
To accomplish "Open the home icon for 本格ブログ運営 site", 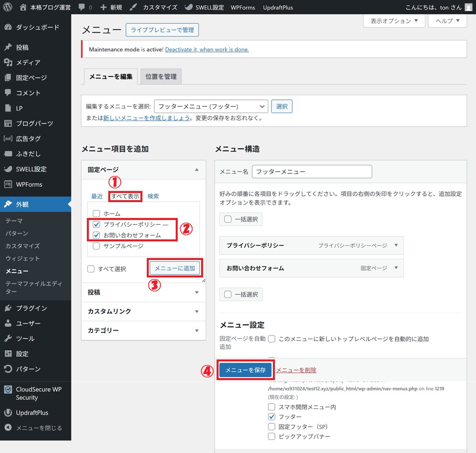I will pos(23,7).
